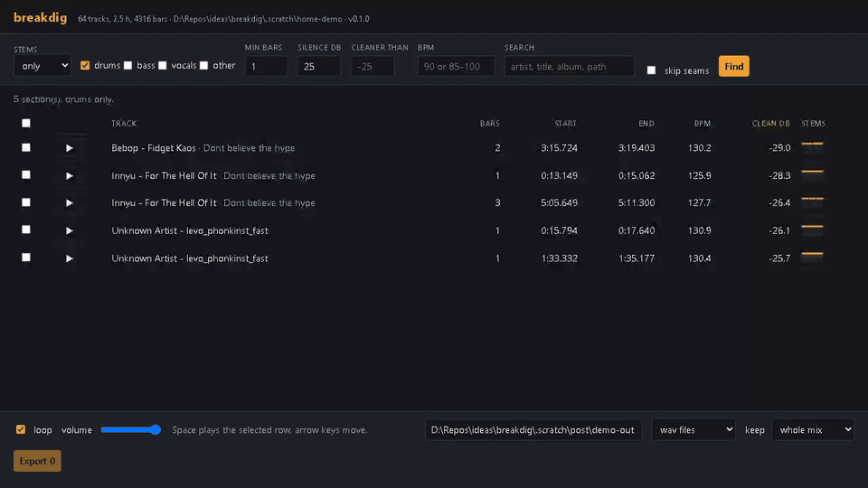Play levo_phonkinst_fast section starting 1:33.332
868x488 pixels.
pos(70,258)
